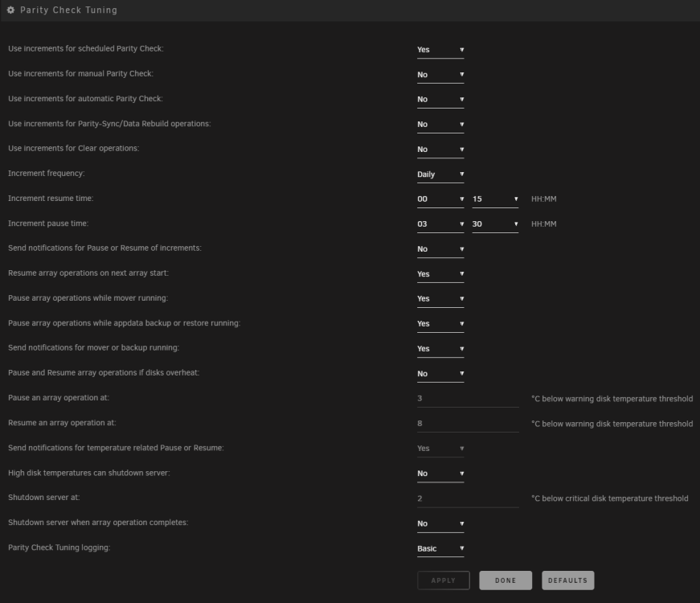Open Resume array operations on next start dropdown

coord(440,274)
